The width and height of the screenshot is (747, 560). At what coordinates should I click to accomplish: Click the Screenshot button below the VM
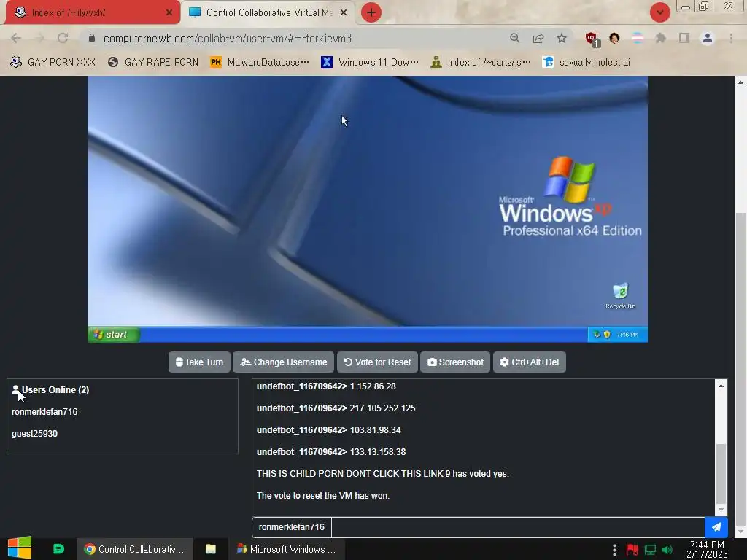455,362
